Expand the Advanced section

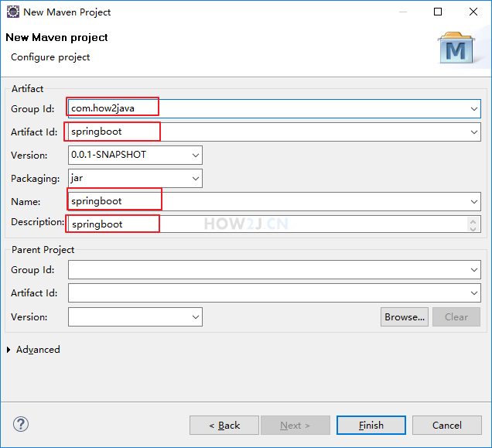point(9,350)
